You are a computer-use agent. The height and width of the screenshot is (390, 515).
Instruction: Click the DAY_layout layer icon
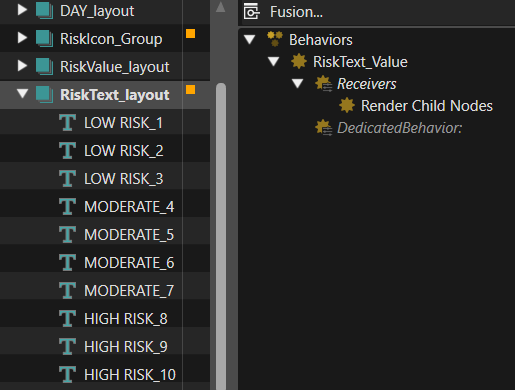(44, 11)
